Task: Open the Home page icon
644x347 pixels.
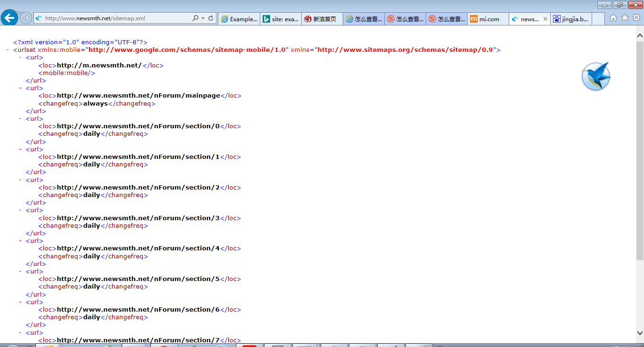Action: pos(613,18)
